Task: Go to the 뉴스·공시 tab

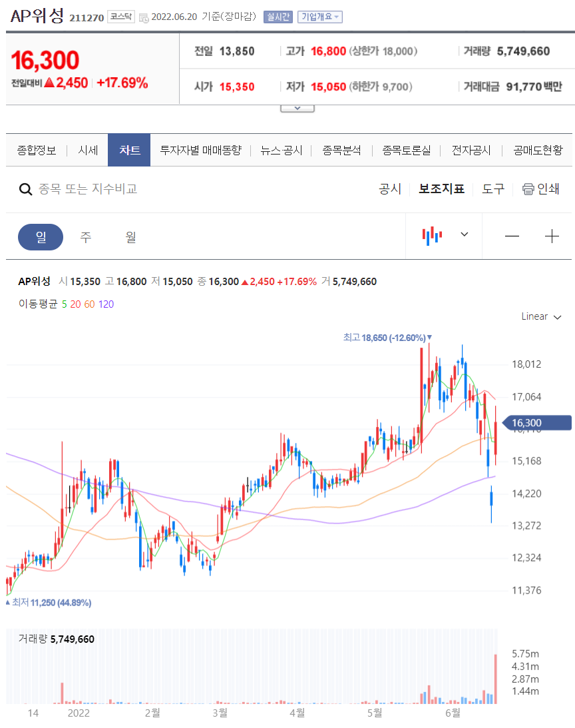Action: [x=282, y=150]
